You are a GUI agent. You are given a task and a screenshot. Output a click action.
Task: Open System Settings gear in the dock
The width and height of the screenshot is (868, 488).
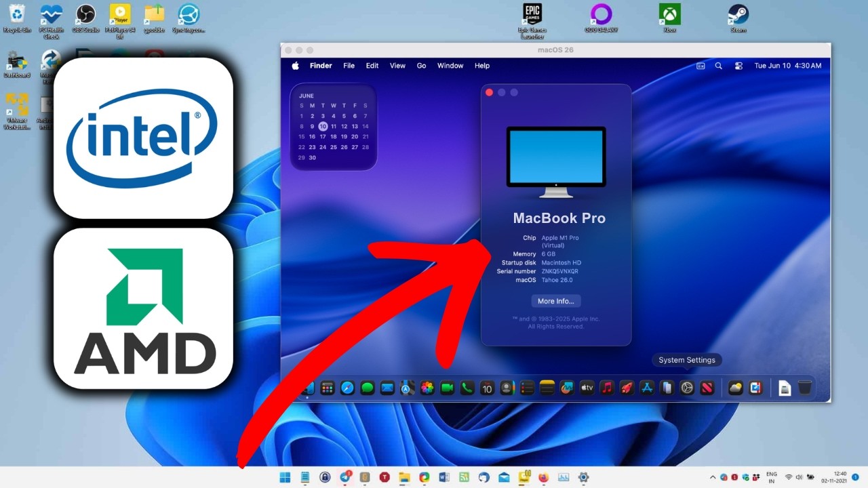687,388
